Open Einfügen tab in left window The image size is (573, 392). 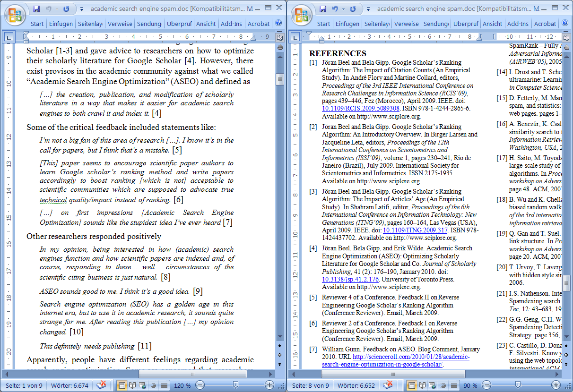61,24
